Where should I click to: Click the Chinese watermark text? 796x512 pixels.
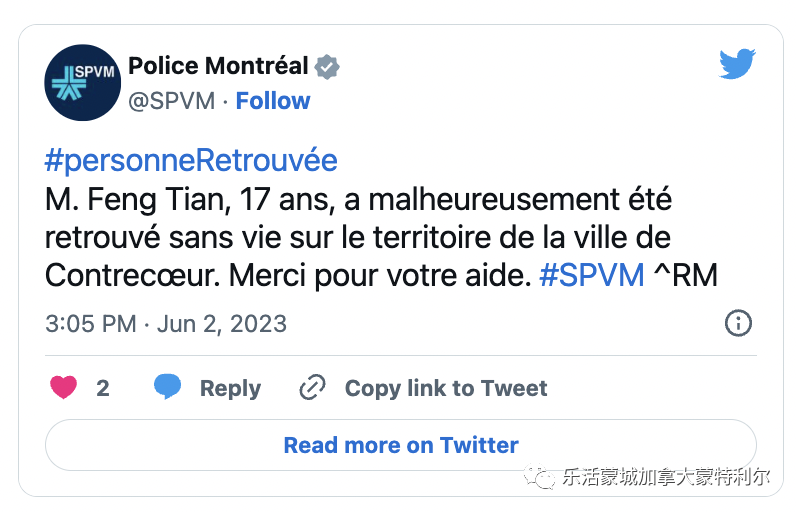point(666,477)
